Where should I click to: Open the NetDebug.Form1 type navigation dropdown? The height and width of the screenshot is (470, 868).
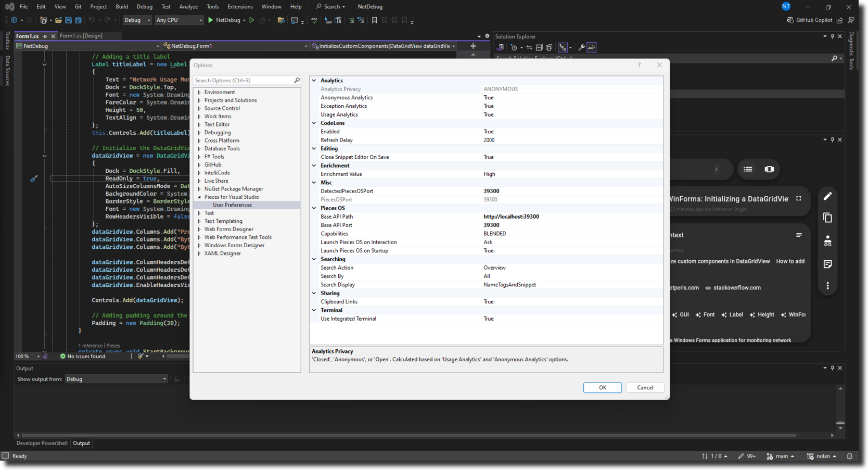pos(236,46)
